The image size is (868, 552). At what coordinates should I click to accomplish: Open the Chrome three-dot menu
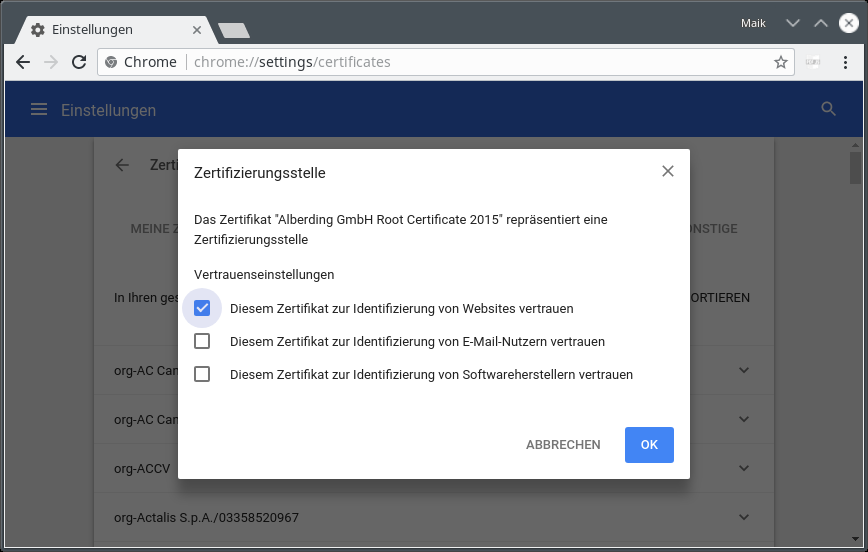tap(846, 62)
